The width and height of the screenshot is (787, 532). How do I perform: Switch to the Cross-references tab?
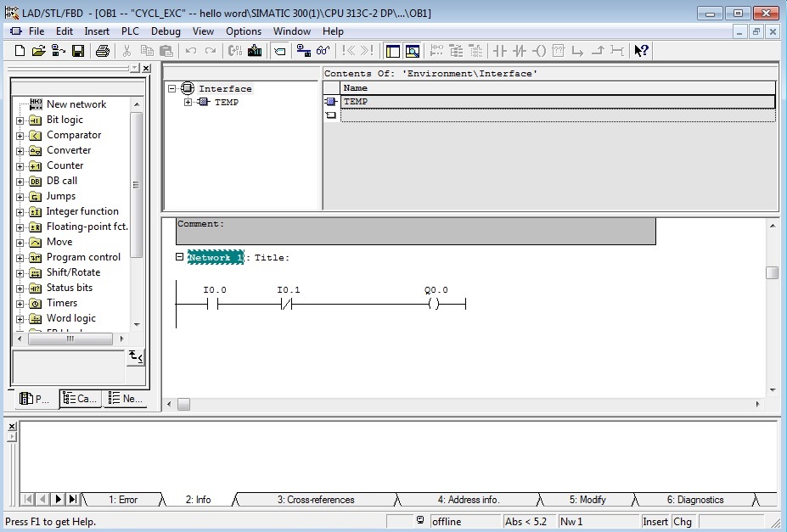pyautogui.click(x=316, y=500)
